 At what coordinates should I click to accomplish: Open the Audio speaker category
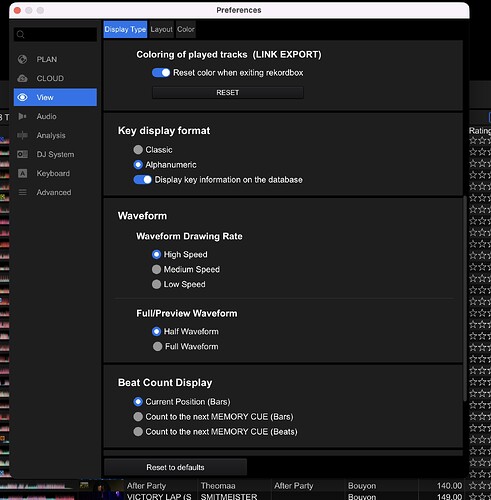tap(55, 116)
